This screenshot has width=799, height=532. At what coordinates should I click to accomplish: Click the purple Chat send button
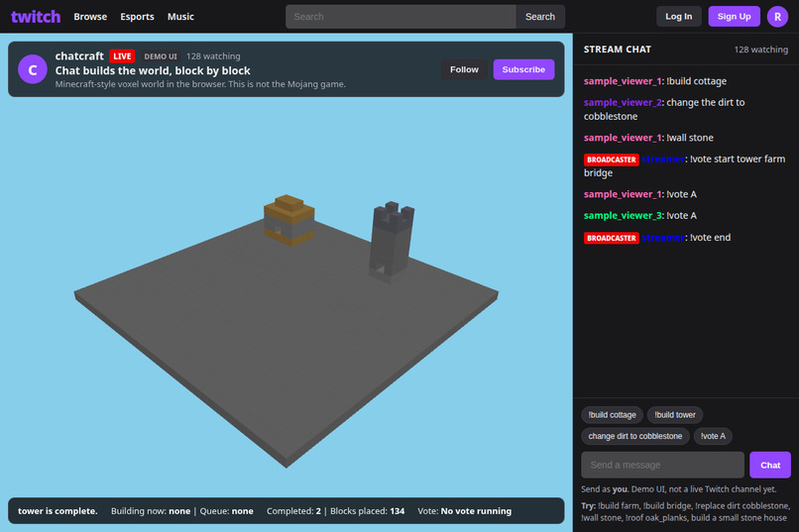pyautogui.click(x=770, y=465)
